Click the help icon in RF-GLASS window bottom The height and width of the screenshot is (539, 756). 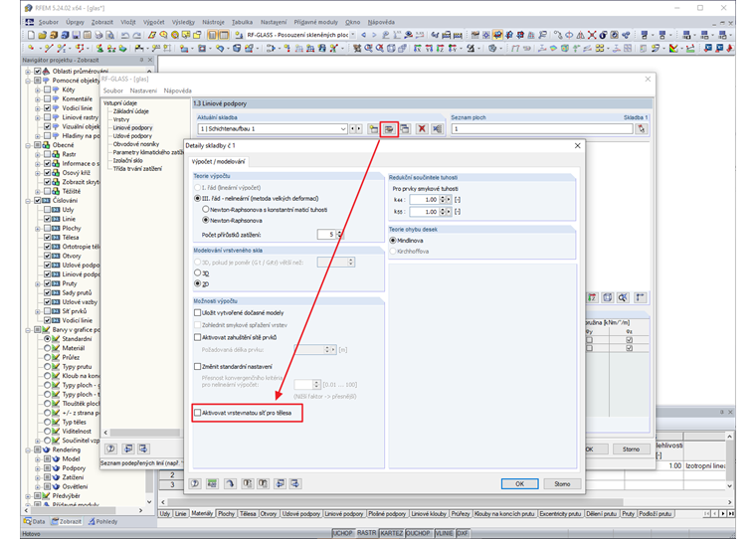pyautogui.click(x=110, y=449)
